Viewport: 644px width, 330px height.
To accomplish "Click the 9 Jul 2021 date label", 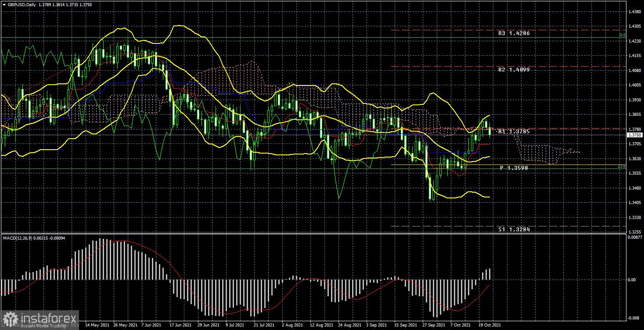I will pos(234,326).
